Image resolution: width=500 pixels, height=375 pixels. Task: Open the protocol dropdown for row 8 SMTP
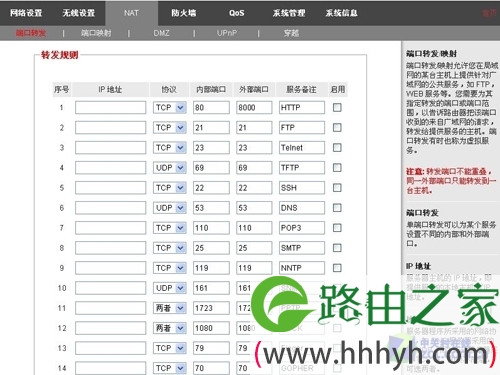coord(170,248)
